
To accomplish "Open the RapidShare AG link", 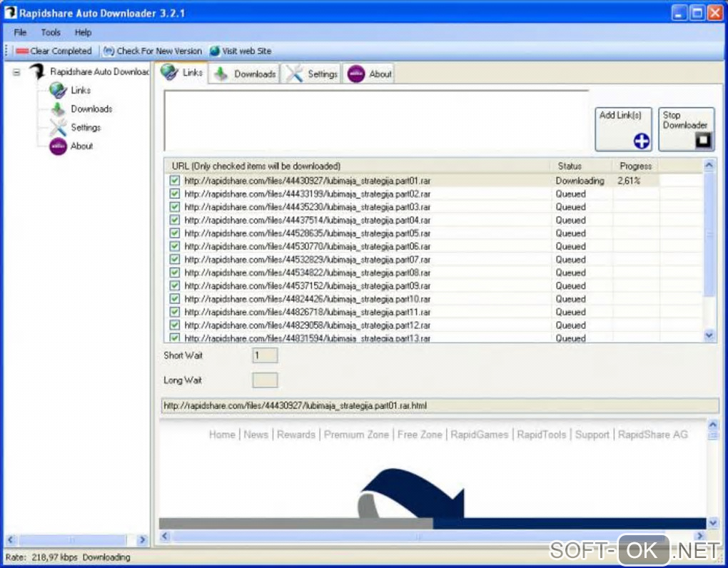I will coord(653,435).
